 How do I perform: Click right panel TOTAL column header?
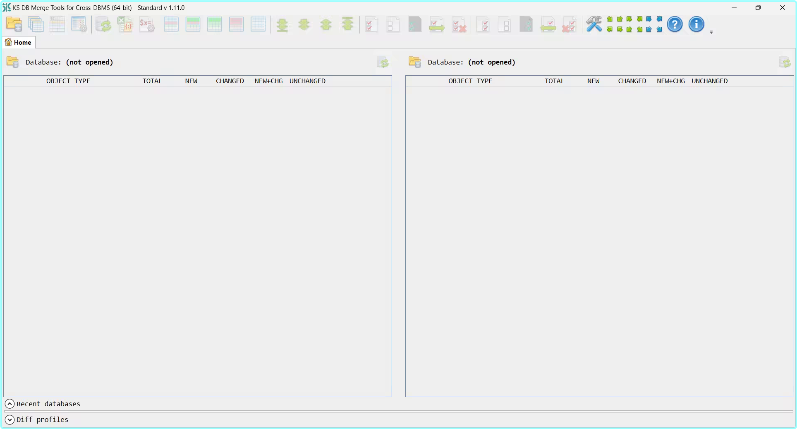click(554, 81)
